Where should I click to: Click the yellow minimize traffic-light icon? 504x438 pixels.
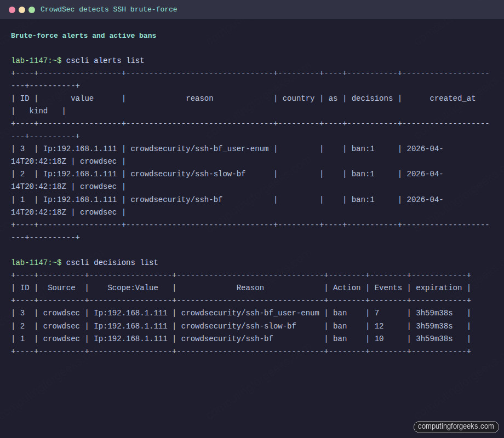click(21, 9)
